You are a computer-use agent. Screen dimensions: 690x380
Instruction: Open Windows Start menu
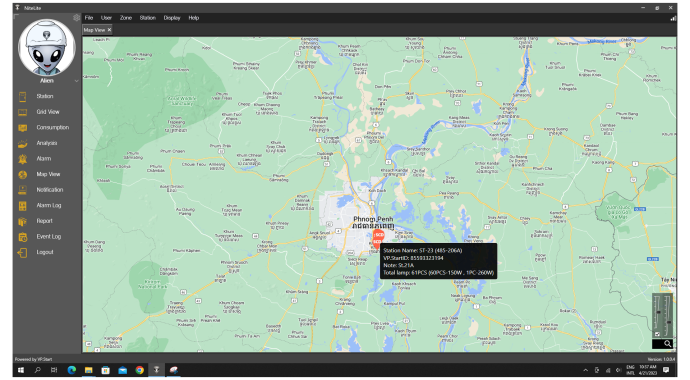pos(21,370)
